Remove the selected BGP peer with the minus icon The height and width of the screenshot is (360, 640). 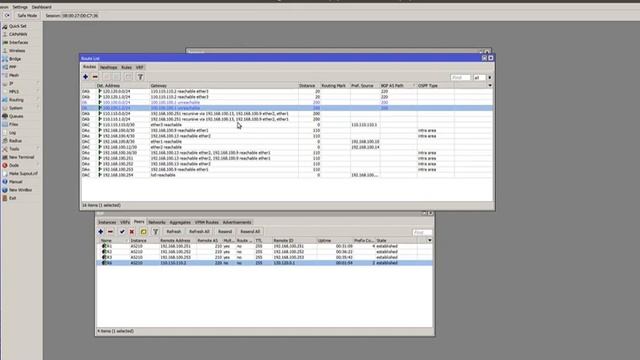(x=110, y=232)
